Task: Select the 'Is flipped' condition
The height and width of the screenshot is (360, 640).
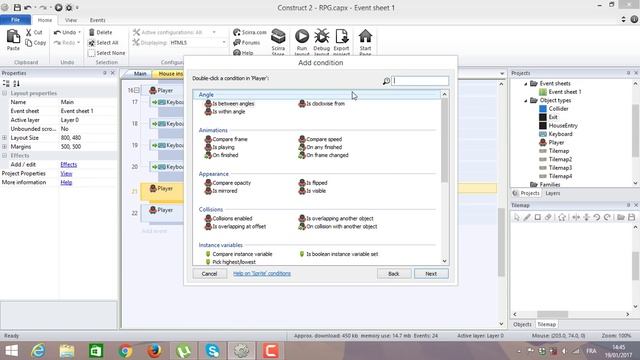Action: (317, 183)
